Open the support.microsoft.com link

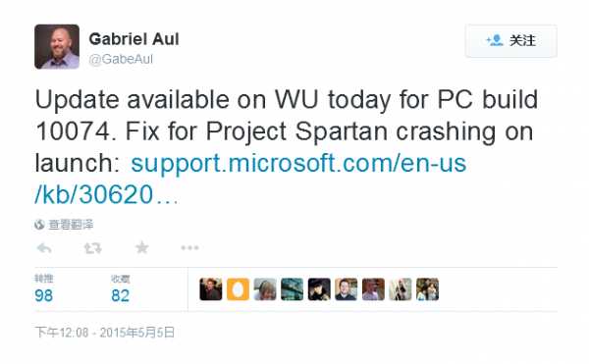tap(298, 163)
